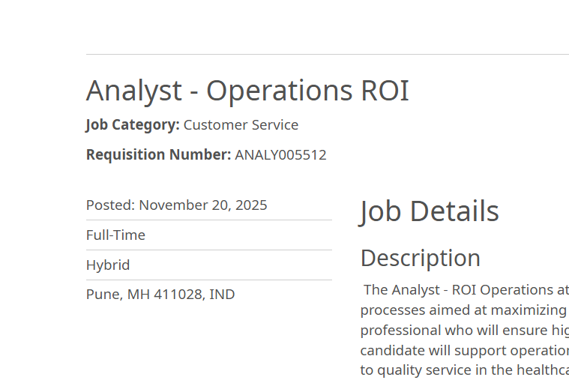The width and height of the screenshot is (569, 392).
Task: Click the horizontal divider above the job title
Action: click(x=327, y=55)
